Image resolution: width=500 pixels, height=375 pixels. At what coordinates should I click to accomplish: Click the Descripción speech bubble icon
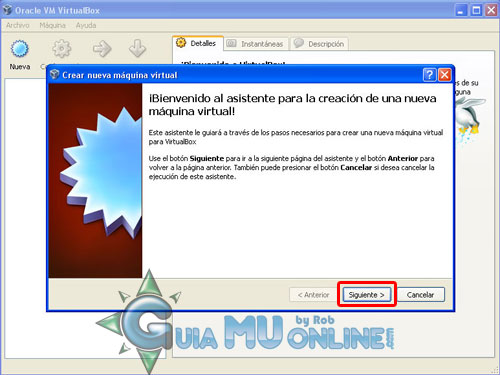pos(299,43)
